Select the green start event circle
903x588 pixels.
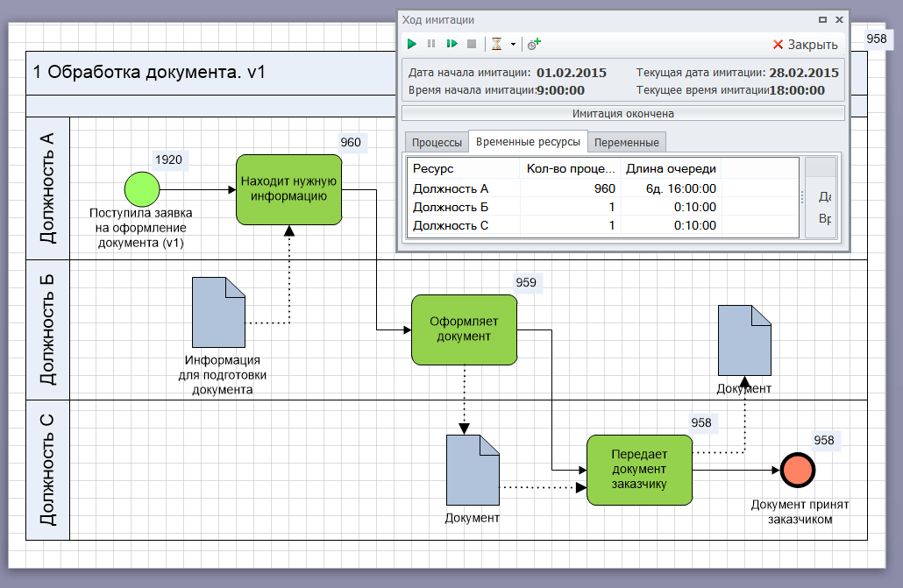(x=142, y=189)
